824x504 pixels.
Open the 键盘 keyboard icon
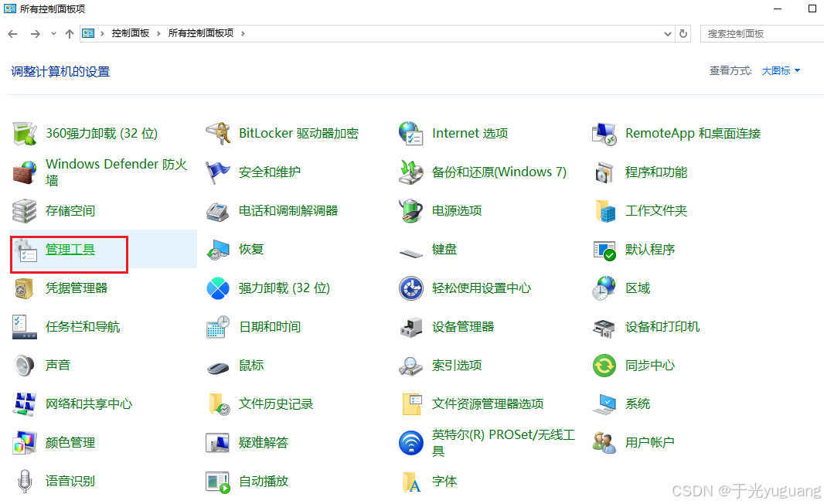(411, 254)
